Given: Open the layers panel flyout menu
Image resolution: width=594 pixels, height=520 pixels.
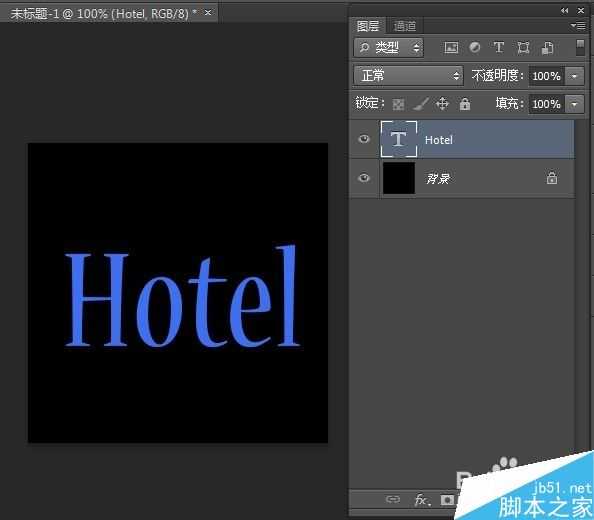Looking at the screenshot, I should click(578, 26).
